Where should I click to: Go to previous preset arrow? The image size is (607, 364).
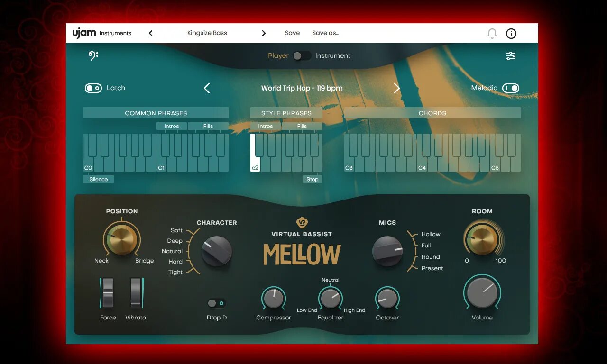point(151,33)
